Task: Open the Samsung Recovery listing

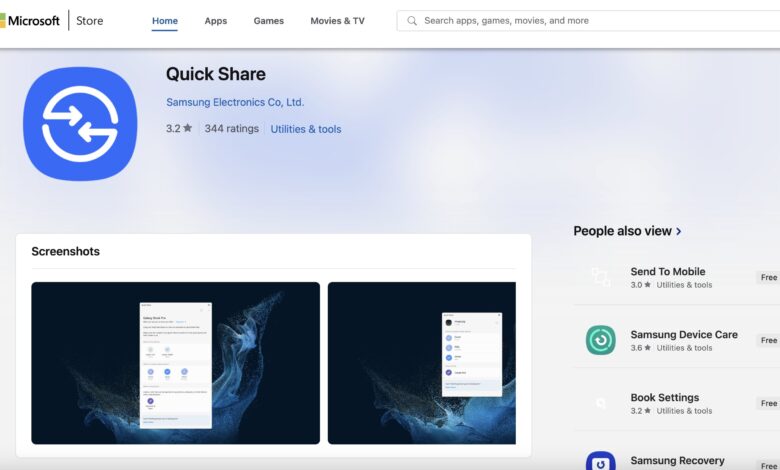Action: tap(677, 461)
